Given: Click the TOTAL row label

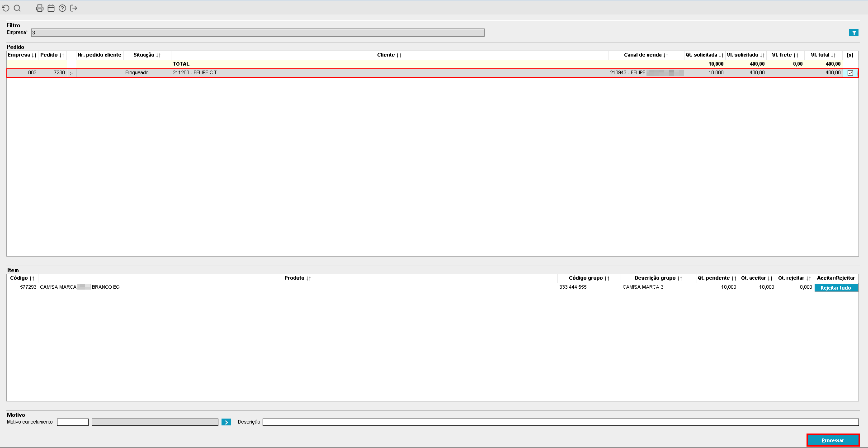Looking at the screenshot, I should pos(181,64).
